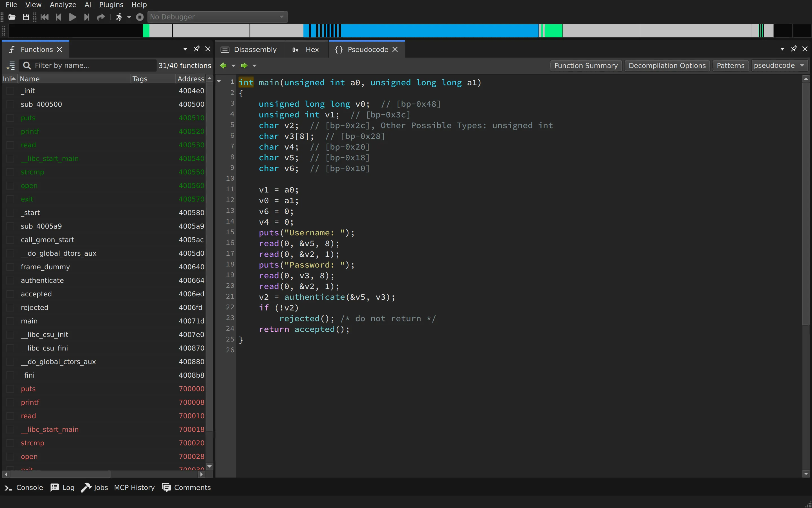
Task: Open the Log panel
Action: tap(62, 487)
